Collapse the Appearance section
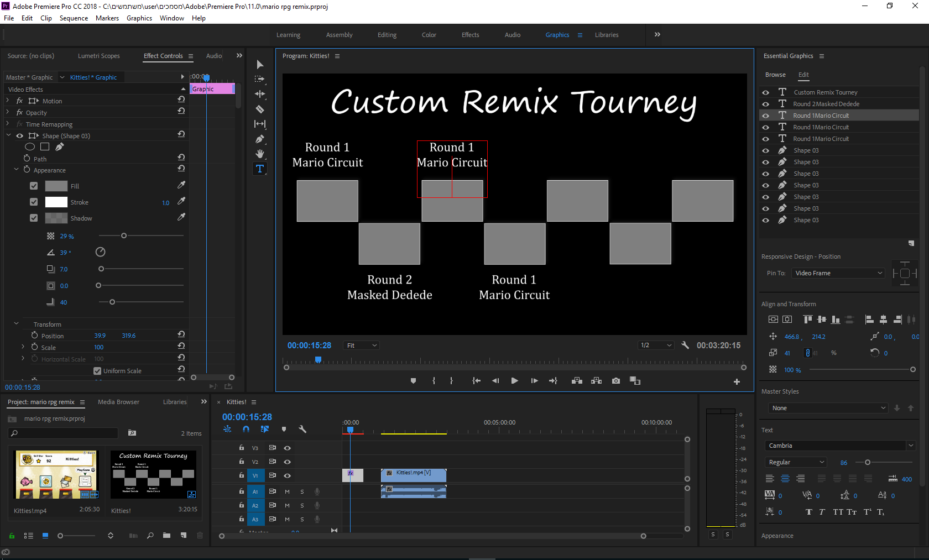Image resolution: width=929 pixels, height=560 pixels. point(16,170)
